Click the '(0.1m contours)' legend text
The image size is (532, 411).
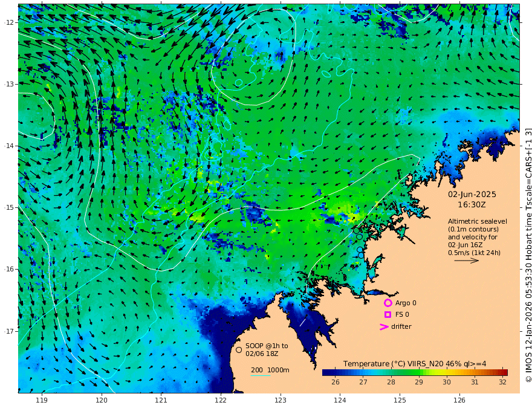[x=473, y=229]
